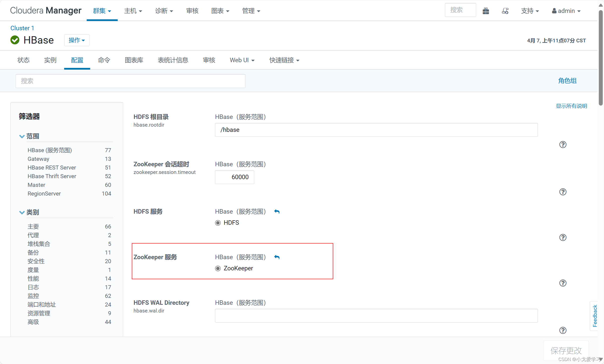Revert HDFS 服务 to default value

coord(277,212)
